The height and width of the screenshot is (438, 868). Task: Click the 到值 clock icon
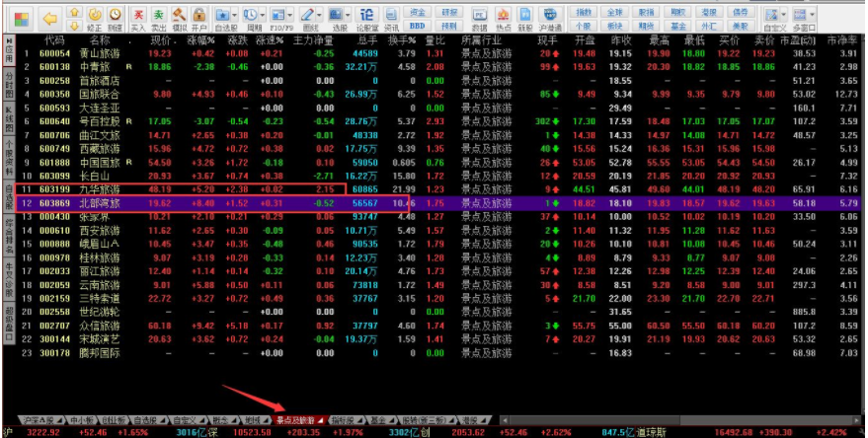[x=115, y=18]
